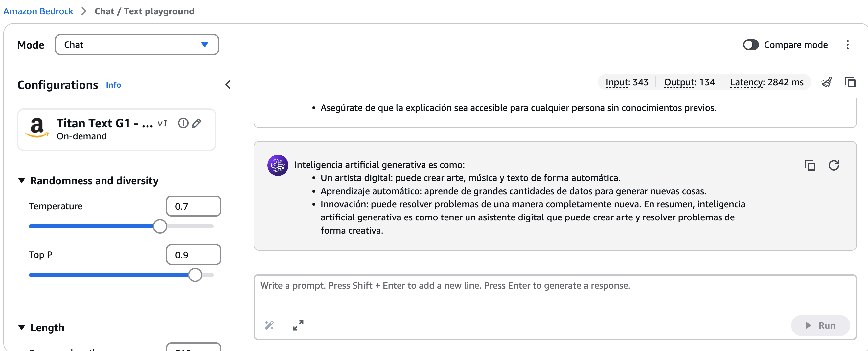Image resolution: width=868 pixels, height=351 pixels.
Task: Click the Temperature slider handle
Action: pos(160,226)
